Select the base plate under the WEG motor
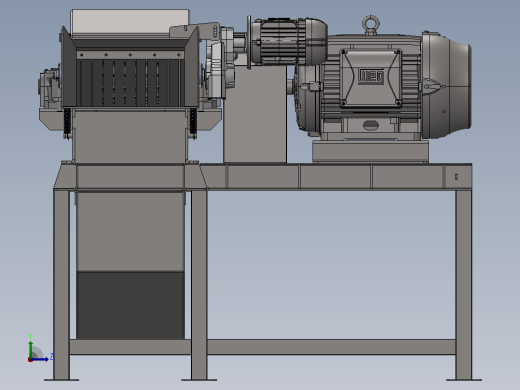 (370, 152)
